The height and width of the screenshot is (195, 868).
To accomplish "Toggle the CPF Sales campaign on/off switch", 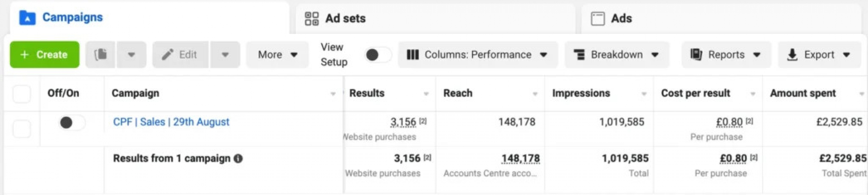I will point(71,122).
